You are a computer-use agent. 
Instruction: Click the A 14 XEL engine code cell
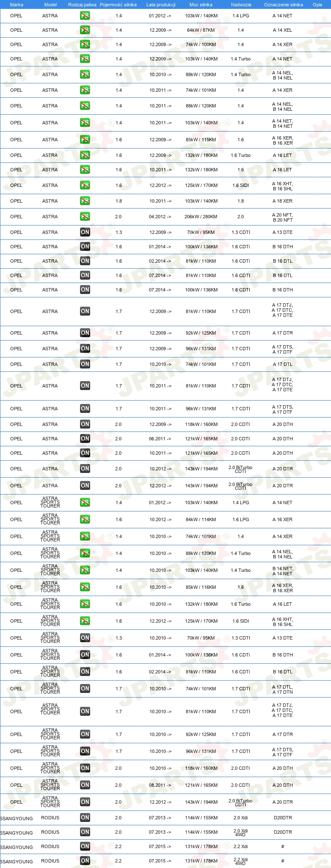(x=282, y=30)
